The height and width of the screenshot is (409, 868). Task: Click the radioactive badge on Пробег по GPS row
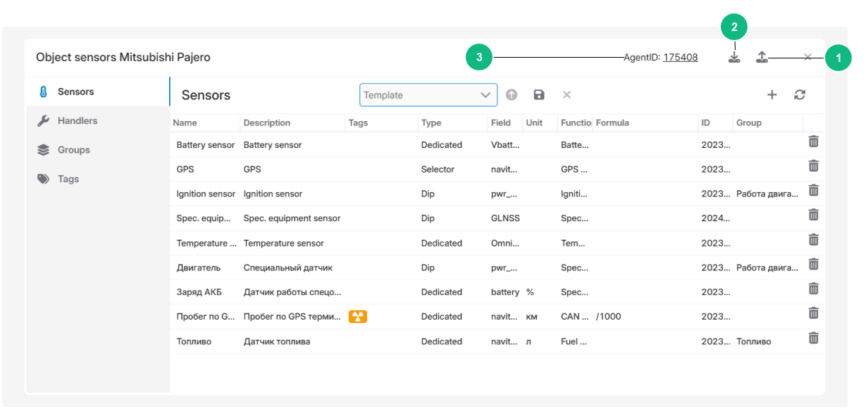pos(356,316)
